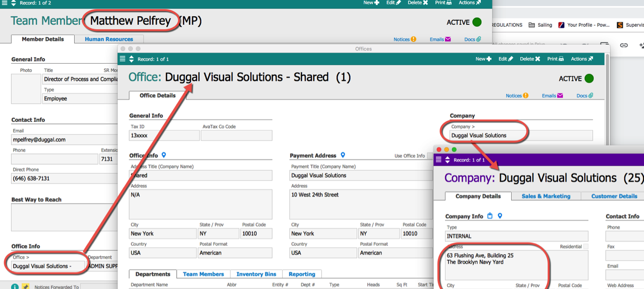644x289 pixels.
Task: Click the Company field in Offices window
Action: tap(521, 135)
